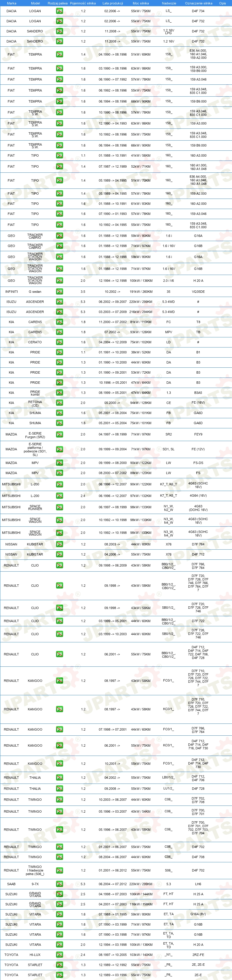The height and width of the screenshot is (980, 232).
Task: Select the fuel icon in the KIA CERATO row
Action: pos(60,342)
